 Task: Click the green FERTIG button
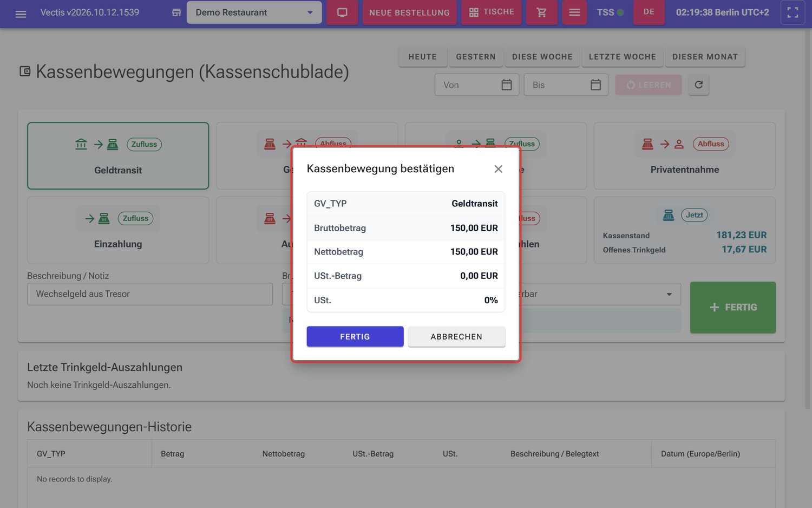point(733,307)
